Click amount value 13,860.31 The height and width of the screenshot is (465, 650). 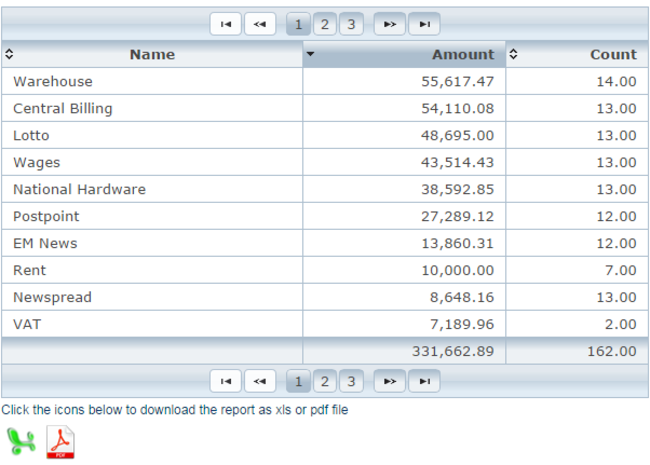458,243
